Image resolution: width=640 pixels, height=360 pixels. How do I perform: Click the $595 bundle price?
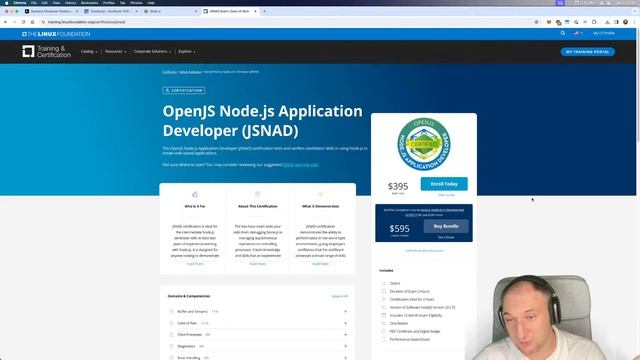(399, 229)
